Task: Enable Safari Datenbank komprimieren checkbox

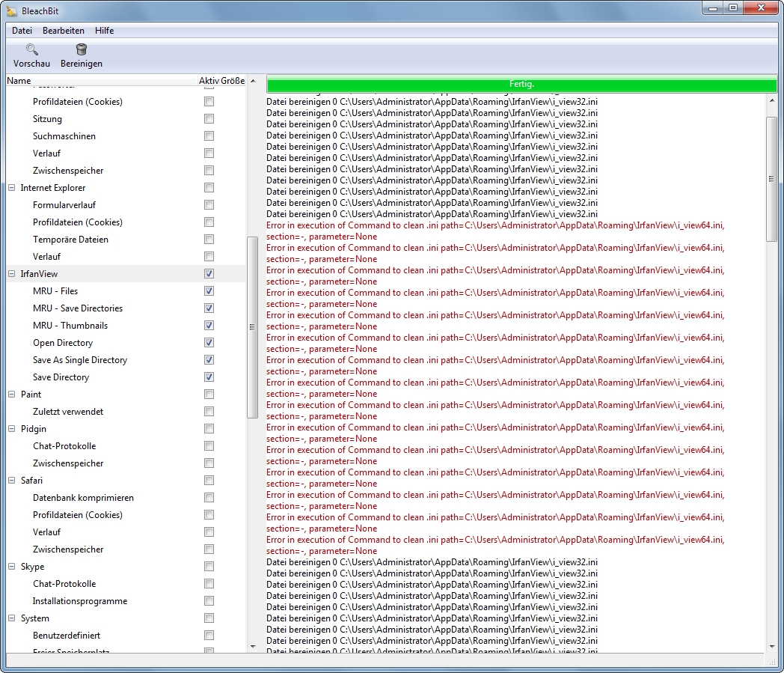Action: coord(209,497)
